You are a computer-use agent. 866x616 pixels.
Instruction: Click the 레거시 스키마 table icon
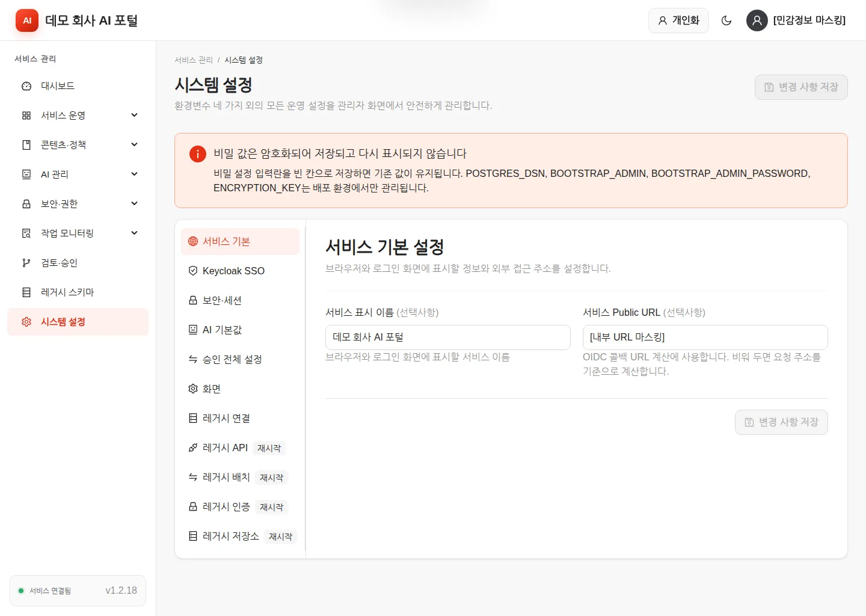point(26,292)
